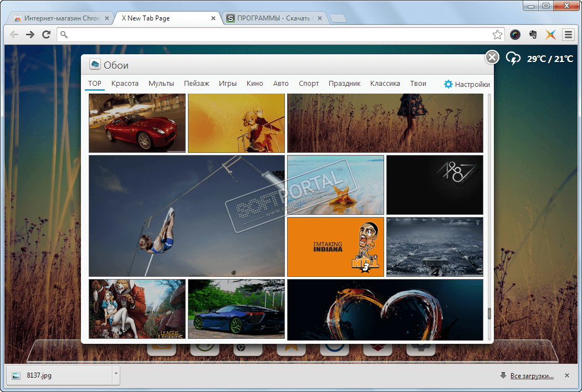Choose the pole vaulter wallpaper

tap(187, 216)
